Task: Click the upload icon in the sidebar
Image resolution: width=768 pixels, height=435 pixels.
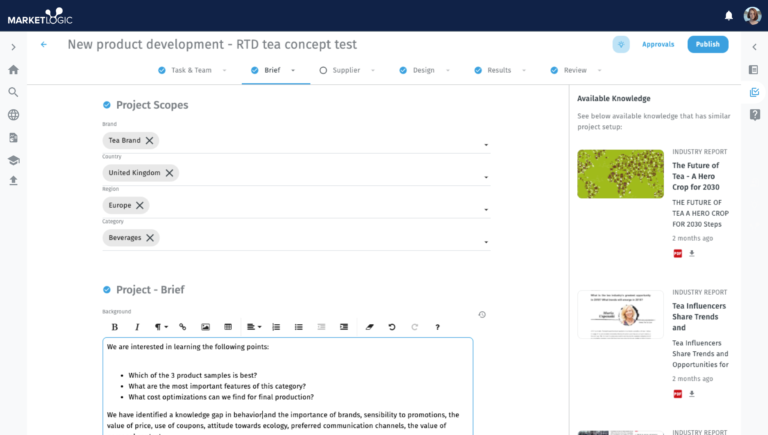Action: coord(13,181)
